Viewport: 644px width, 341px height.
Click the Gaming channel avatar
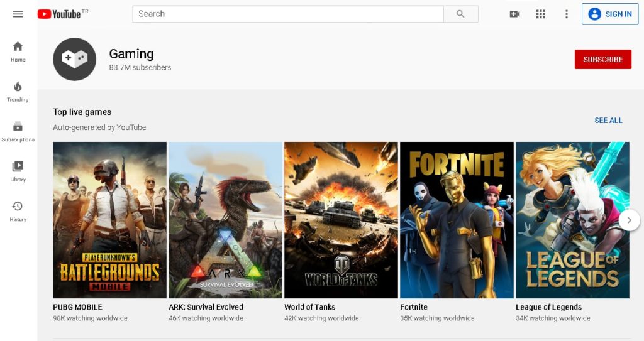click(x=74, y=59)
